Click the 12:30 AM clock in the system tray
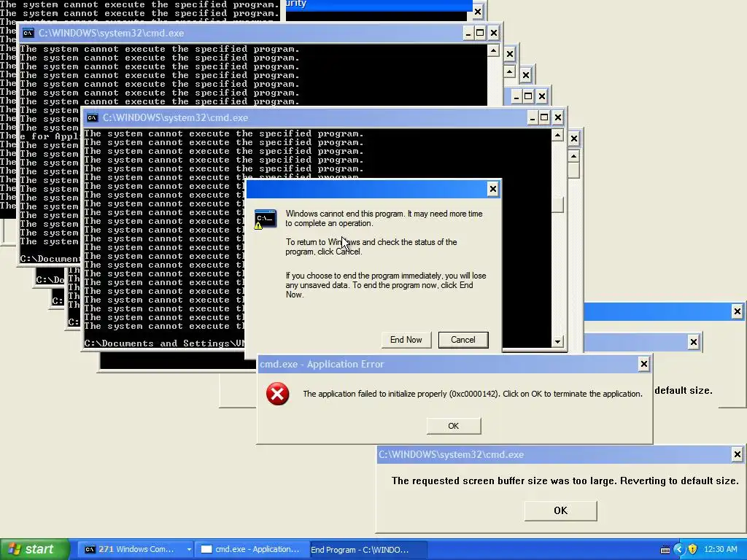 tap(720, 550)
